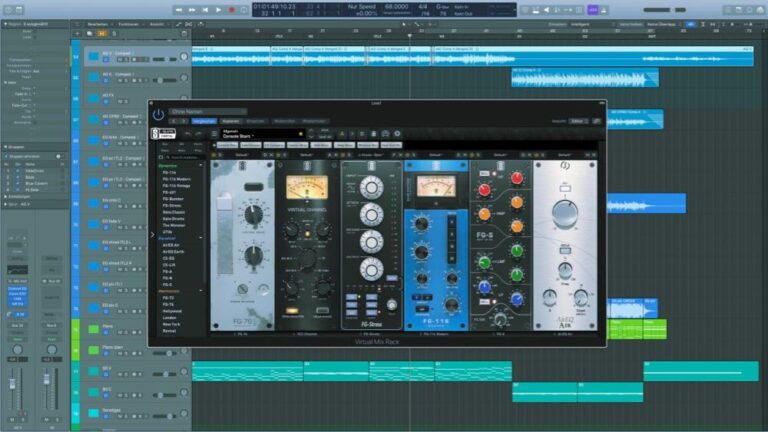The width and height of the screenshot is (768, 432).
Task: Select FG-116 Modern in the module list
Action: (x=176, y=179)
